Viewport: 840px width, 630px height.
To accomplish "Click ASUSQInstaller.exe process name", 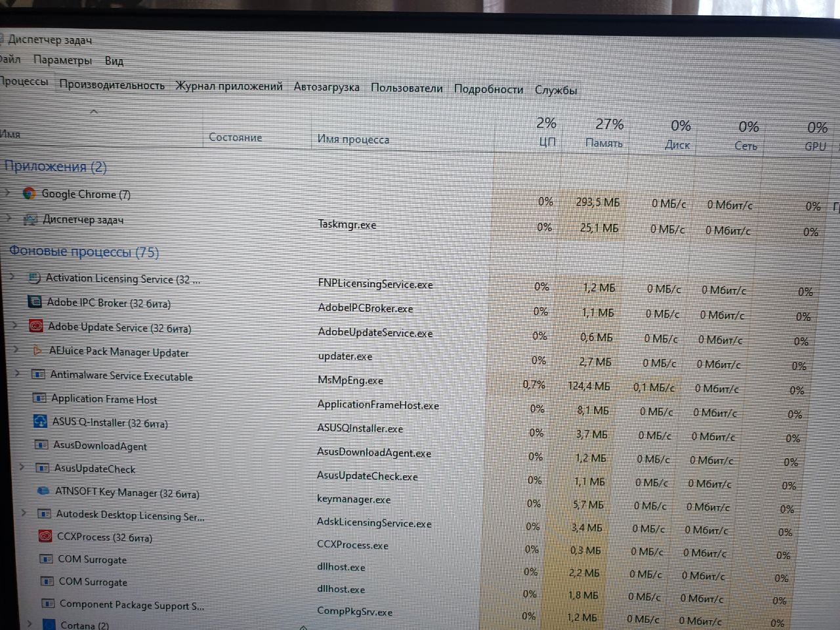I will point(360,428).
